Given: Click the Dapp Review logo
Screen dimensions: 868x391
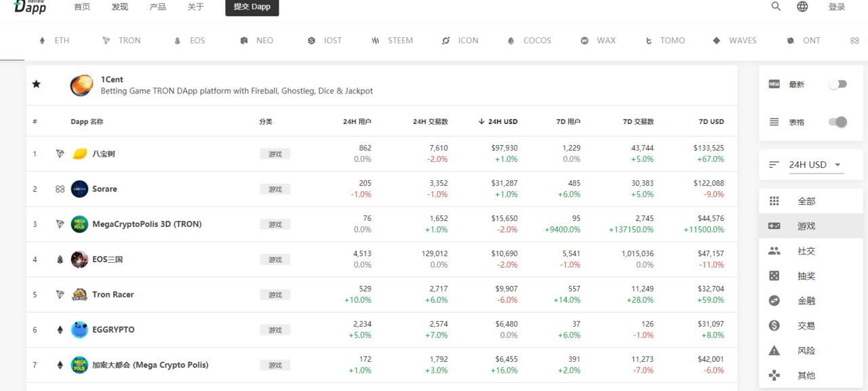Looking at the screenshot, I should point(30,6).
